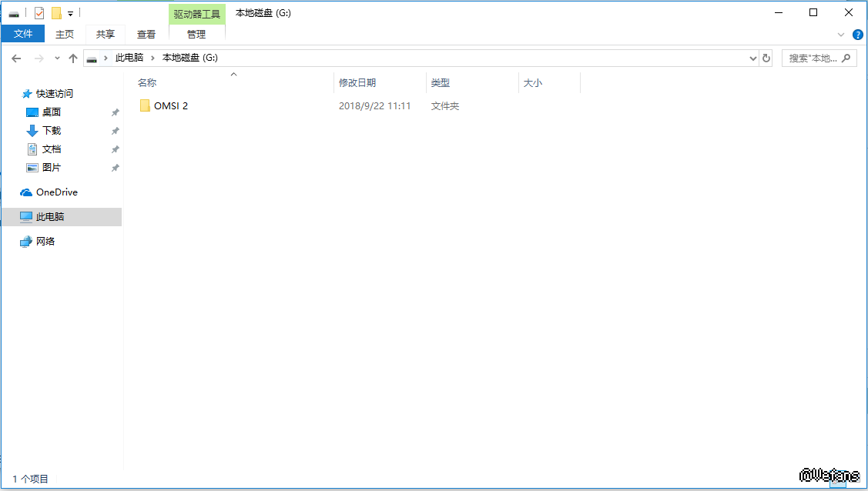Open the quick access toolbar customize dropdown
The width and height of the screenshot is (868, 491).
pos(70,13)
